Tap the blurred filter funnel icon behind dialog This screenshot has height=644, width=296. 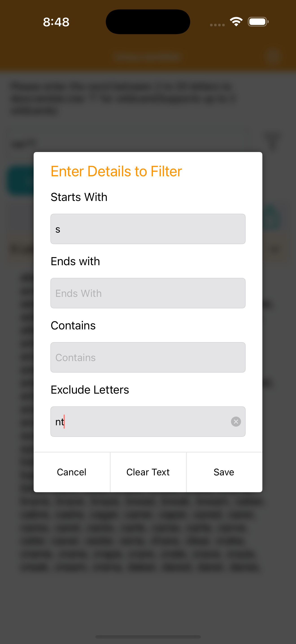coord(272,141)
